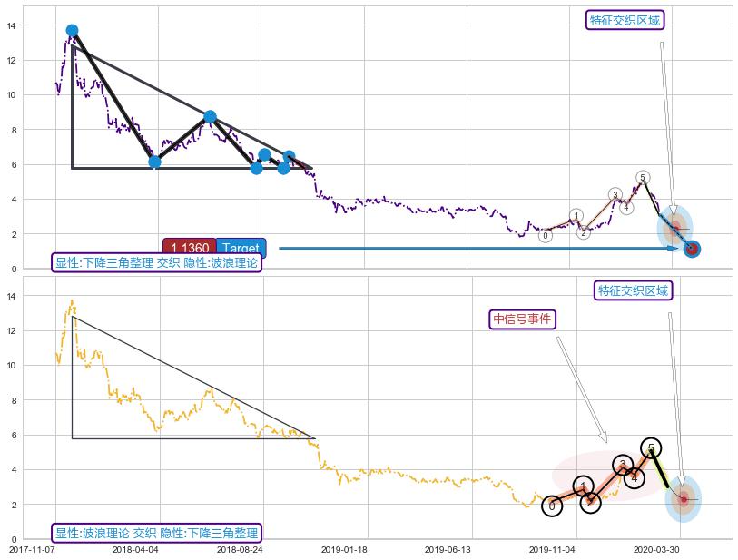The width and height of the screenshot is (738, 560).
Task: Click the blue Target label
Action: click(x=241, y=248)
